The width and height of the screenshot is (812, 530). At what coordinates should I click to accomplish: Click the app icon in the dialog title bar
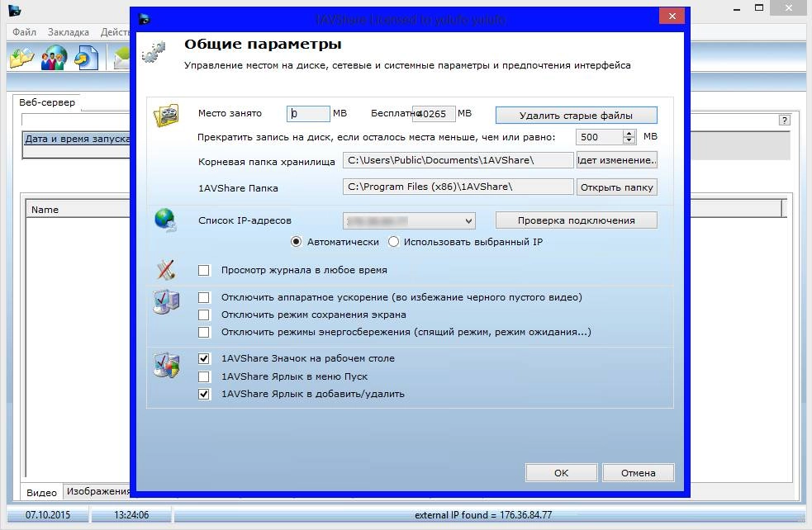[145, 19]
